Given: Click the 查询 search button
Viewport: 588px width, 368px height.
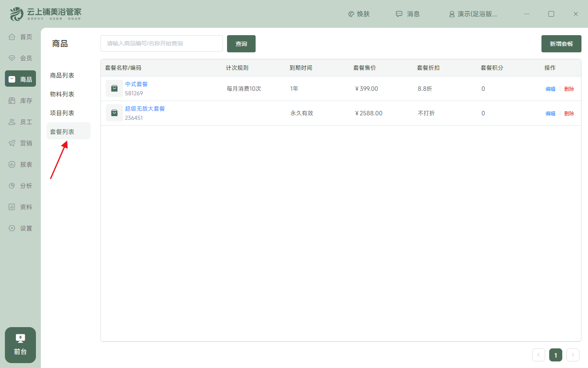Looking at the screenshot, I should coord(241,43).
